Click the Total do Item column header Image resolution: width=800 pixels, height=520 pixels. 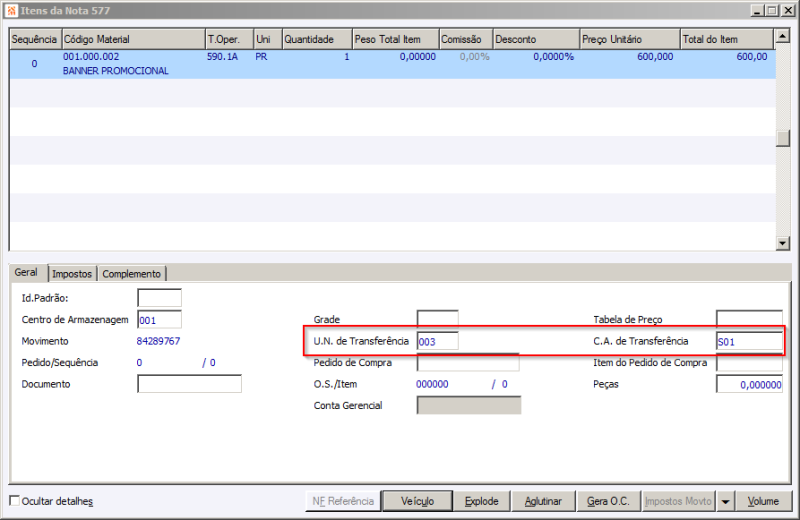coord(727,39)
